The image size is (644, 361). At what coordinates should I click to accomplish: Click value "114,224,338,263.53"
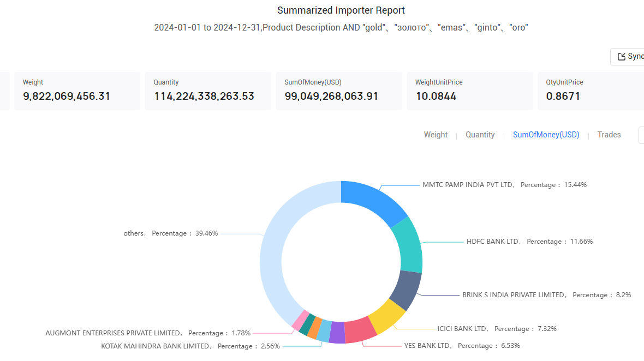click(x=204, y=96)
